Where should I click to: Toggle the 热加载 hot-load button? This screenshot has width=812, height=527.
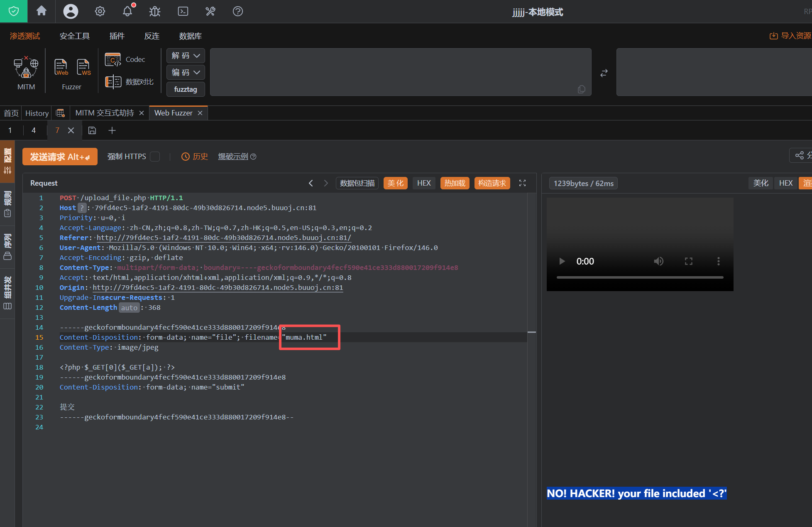click(x=455, y=183)
